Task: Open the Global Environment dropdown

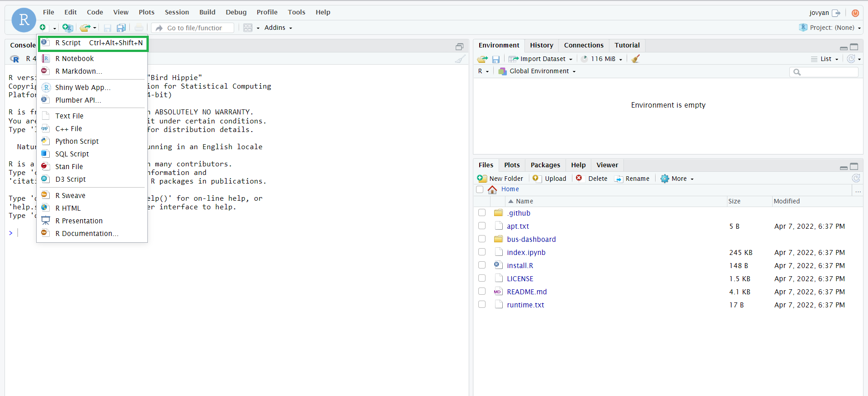Action: [537, 71]
